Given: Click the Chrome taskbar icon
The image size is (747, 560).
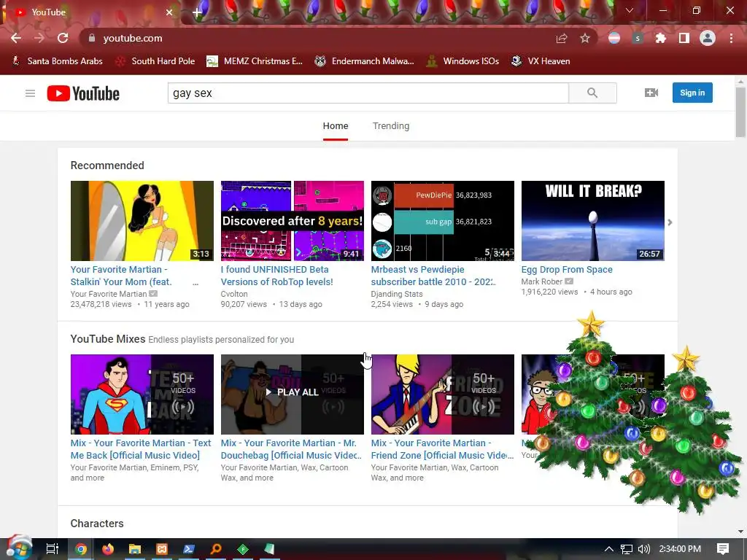Looking at the screenshot, I should coord(81,549).
